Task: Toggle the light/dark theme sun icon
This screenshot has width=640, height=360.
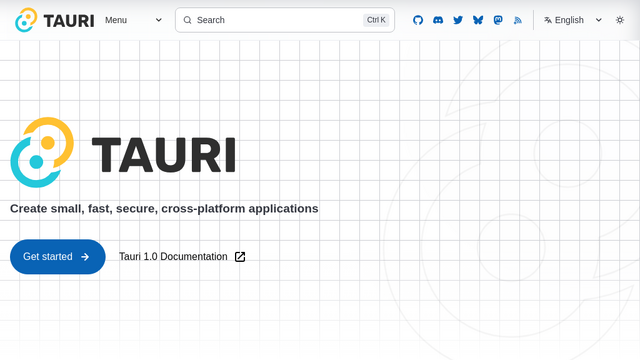Action: click(x=620, y=20)
